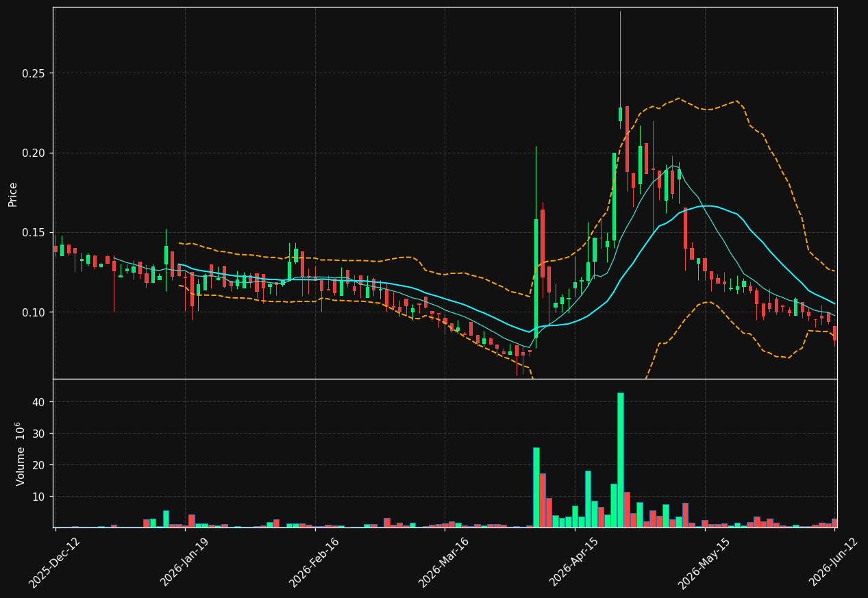Select the 10 volume tick label

tap(38, 497)
